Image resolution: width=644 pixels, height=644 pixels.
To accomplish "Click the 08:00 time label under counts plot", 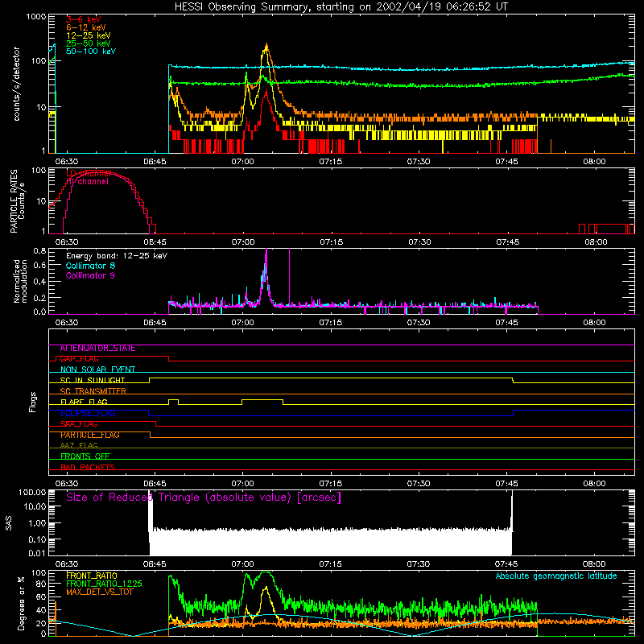I will point(594,162).
